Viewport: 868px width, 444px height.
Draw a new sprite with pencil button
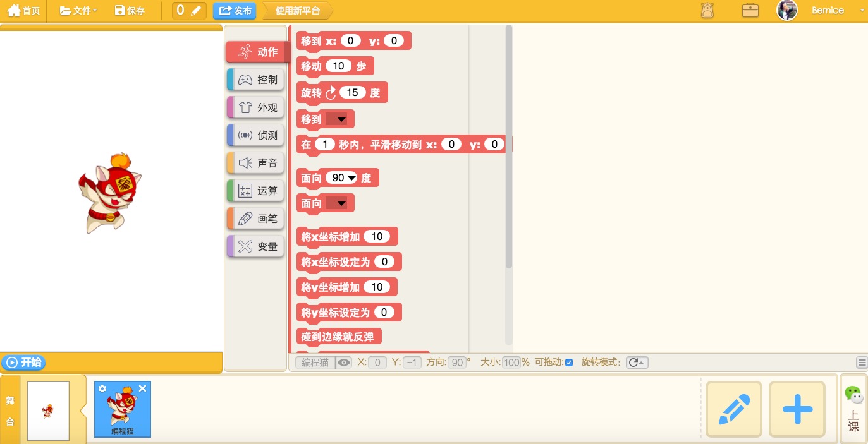point(734,409)
